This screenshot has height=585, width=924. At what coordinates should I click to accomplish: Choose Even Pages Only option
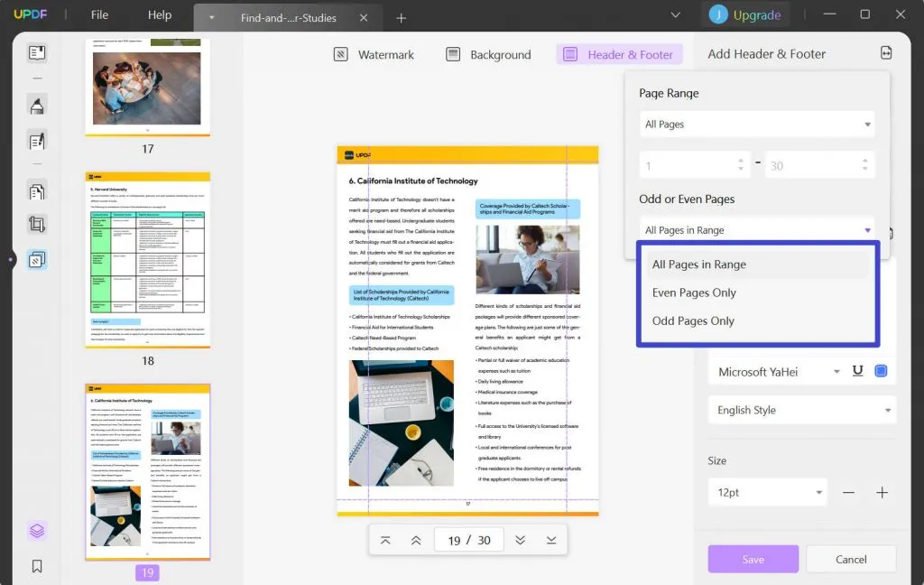(757, 292)
